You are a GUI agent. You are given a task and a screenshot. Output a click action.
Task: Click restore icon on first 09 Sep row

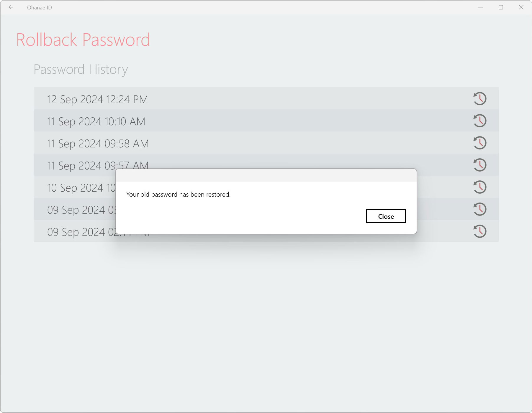[480, 209]
